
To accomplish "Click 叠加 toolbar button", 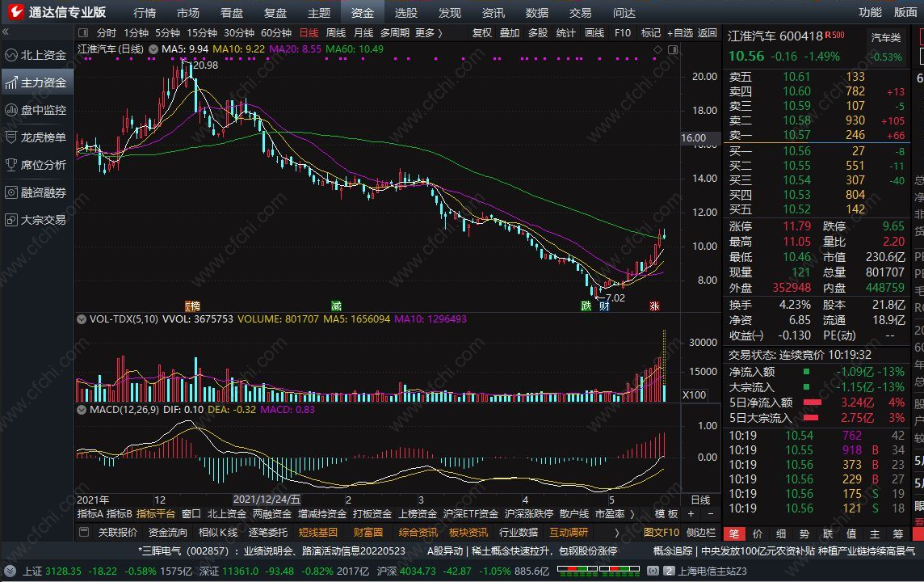I will 509,33.
